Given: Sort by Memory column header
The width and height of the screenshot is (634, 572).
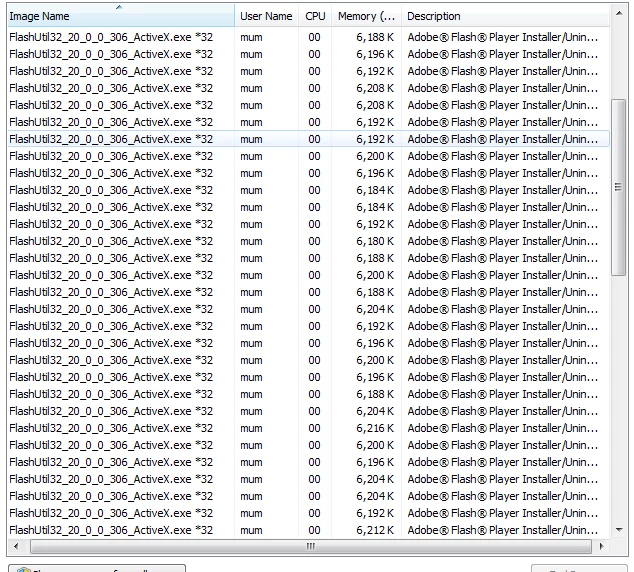Looking at the screenshot, I should pos(366,16).
